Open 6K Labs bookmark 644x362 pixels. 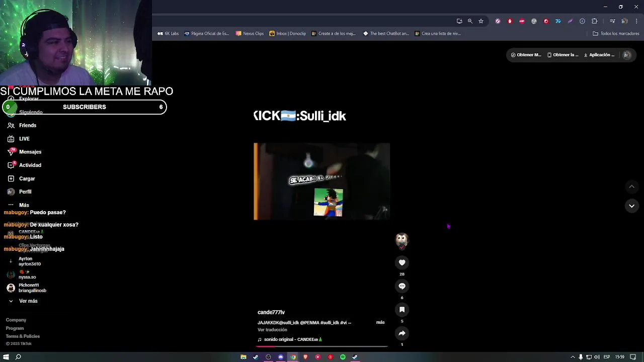pos(168,34)
